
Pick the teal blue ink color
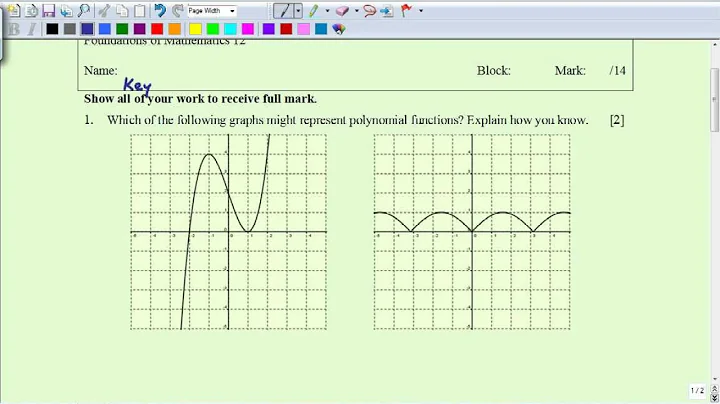click(x=321, y=29)
